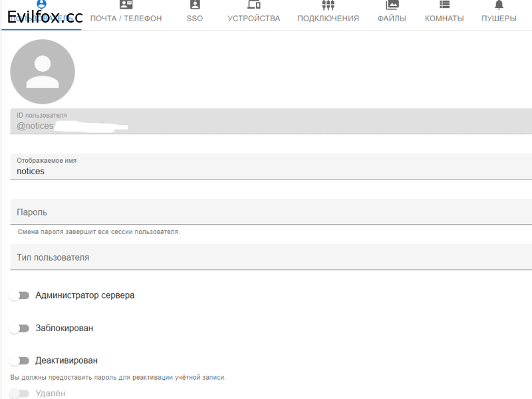Toggle the Заблокирован switch
532x399 pixels.
pyautogui.click(x=20, y=328)
